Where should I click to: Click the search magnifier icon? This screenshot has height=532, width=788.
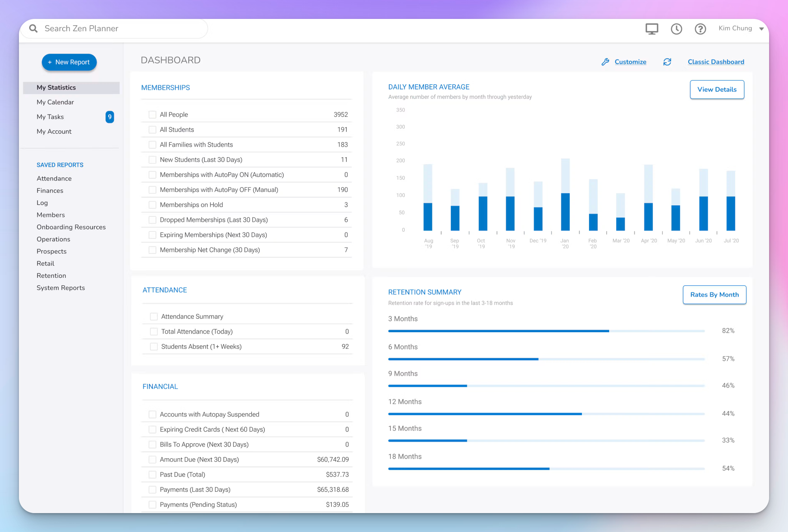33,28
